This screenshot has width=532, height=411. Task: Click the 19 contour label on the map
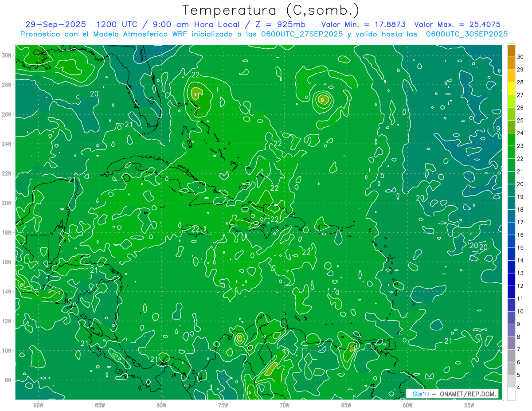[497, 129]
